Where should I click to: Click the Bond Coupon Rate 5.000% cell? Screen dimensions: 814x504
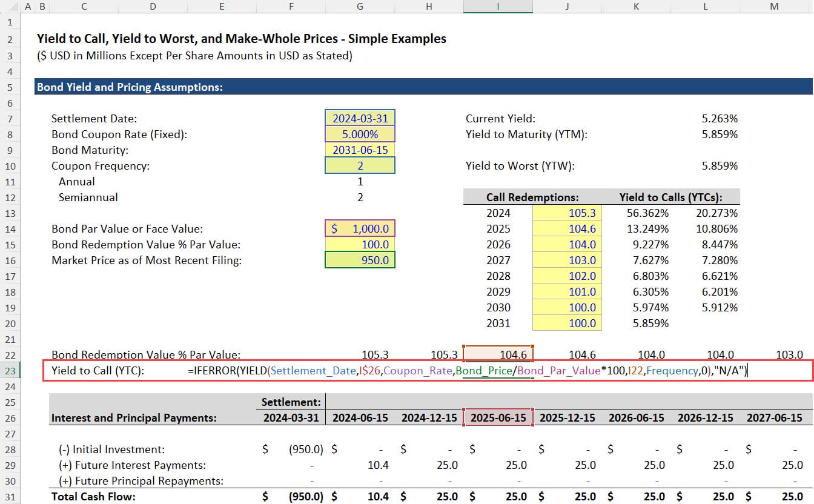pos(360,134)
